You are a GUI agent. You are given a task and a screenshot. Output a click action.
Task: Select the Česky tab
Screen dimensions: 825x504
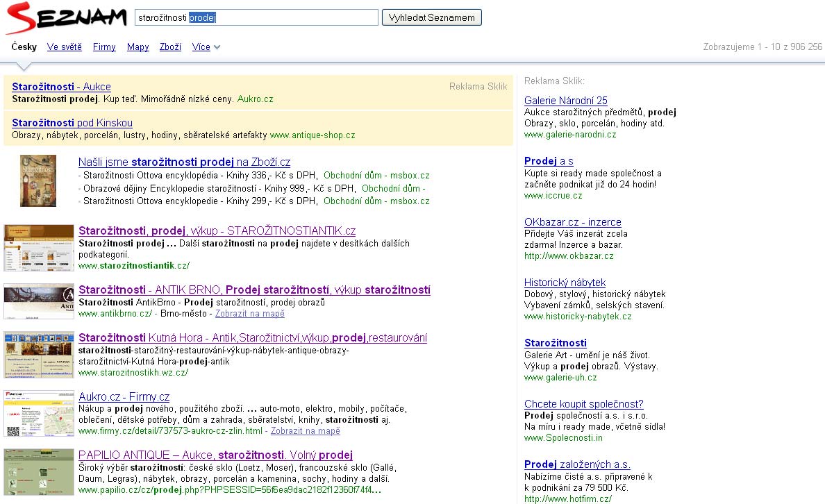[24, 47]
